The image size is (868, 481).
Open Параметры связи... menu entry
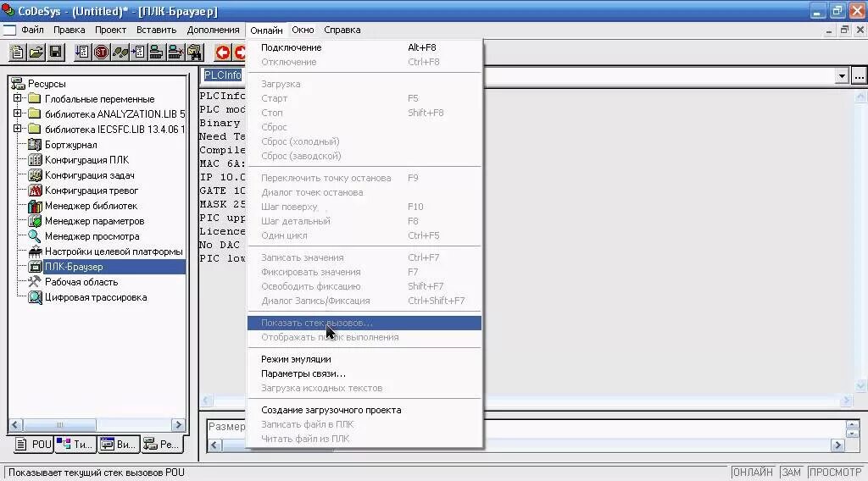click(x=364, y=373)
